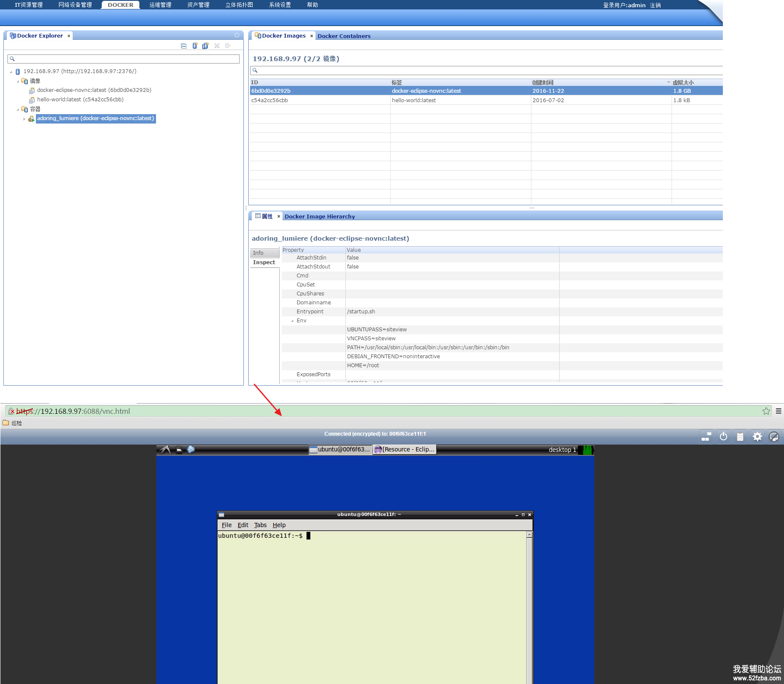Screen dimensions: 784x684
Task: Open Docker Explorer panel settings gear
Action: point(237,35)
